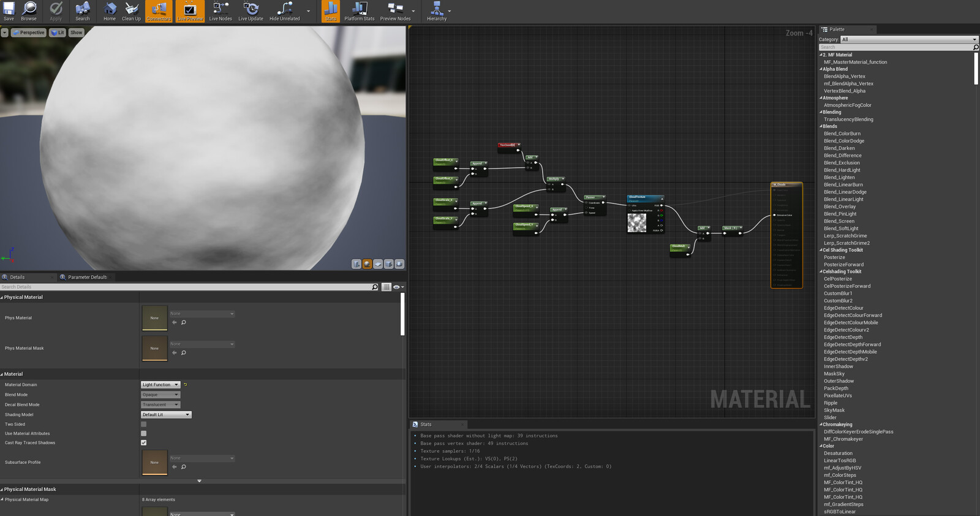Enable the Two Sided checkbox

[144, 424]
